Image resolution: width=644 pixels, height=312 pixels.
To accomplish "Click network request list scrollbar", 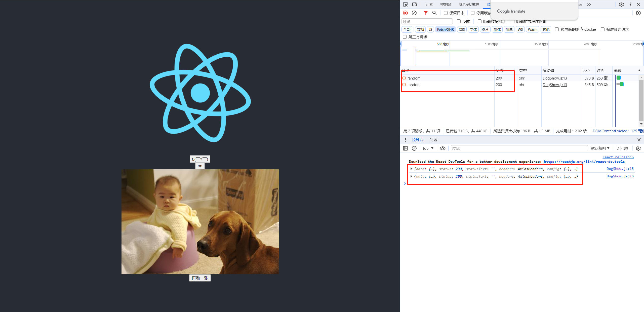I will 641,100.
